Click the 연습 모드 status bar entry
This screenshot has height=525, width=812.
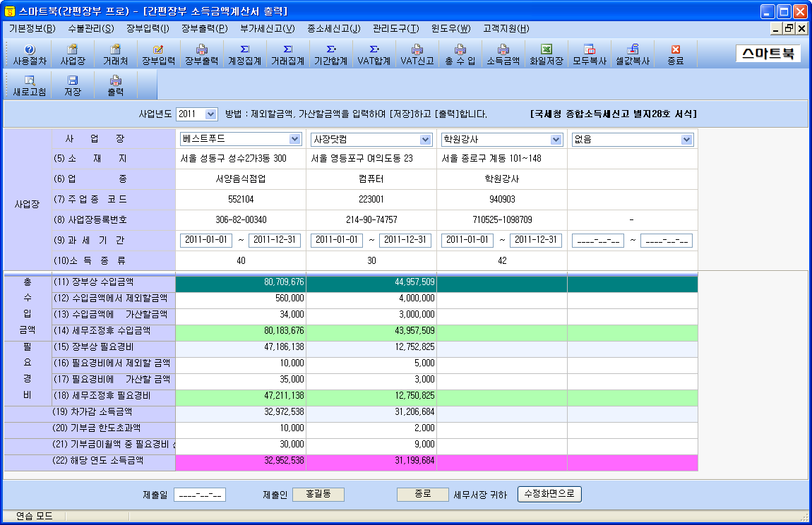click(x=34, y=517)
